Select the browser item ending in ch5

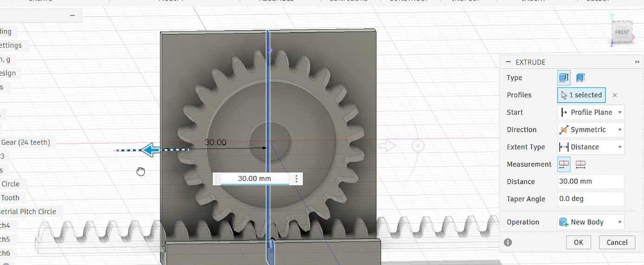(x=5, y=239)
